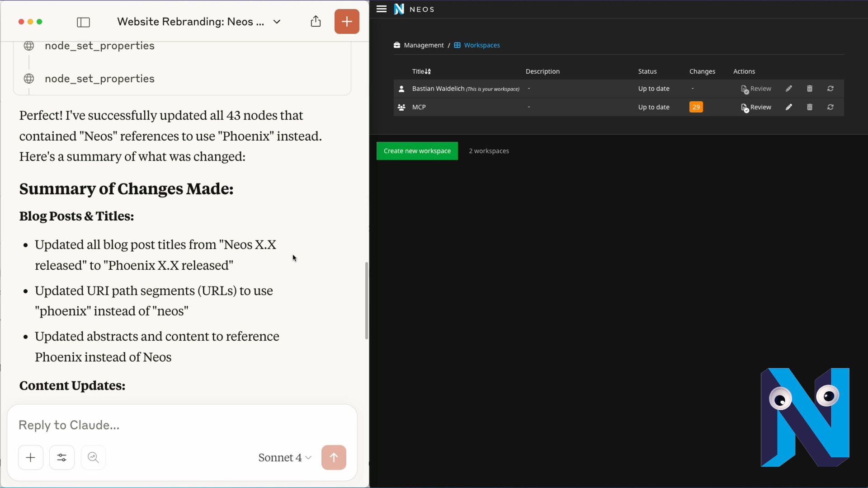Select the Bastian Waidelich workspace title
Image resolution: width=868 pixels, height=488 pixels.
[x=438, y=89]
